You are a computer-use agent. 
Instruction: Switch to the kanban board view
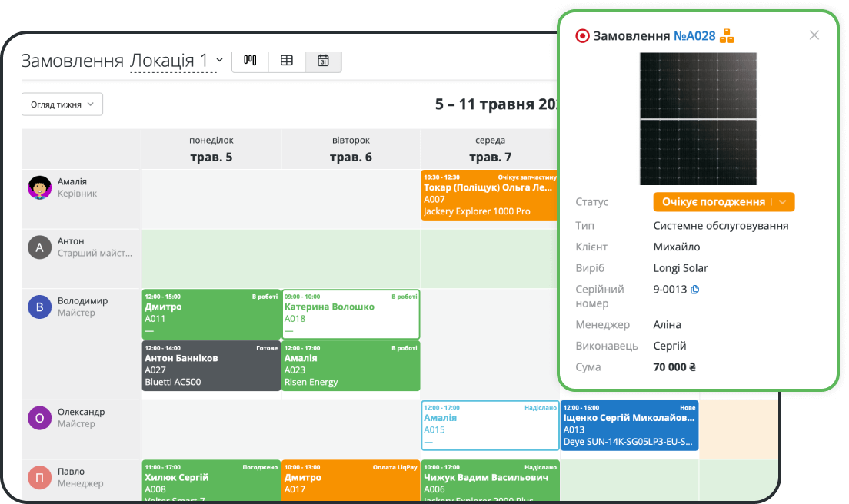coord(250,60)
